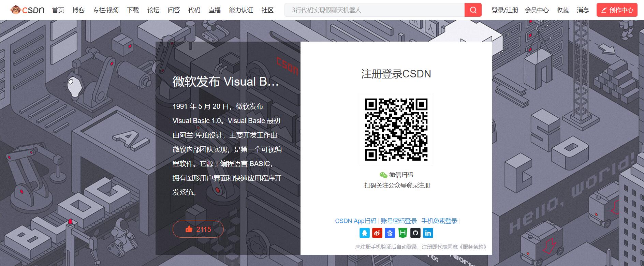Switch to 手机免密登录 login
The image size is (644, 266).
(439, 221)
